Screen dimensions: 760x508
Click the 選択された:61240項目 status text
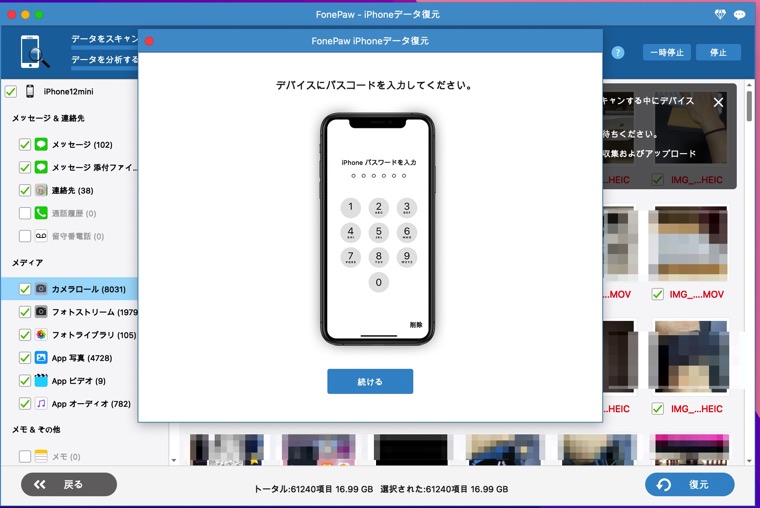(x=444, y=489)
